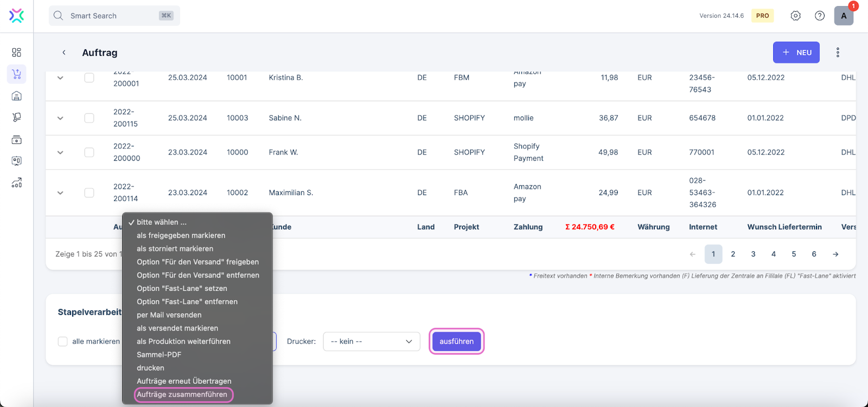This screenshot has width=868, height=407.
Task: Click the NEU button
Action: pyautogui.click(x=796, y=53)
